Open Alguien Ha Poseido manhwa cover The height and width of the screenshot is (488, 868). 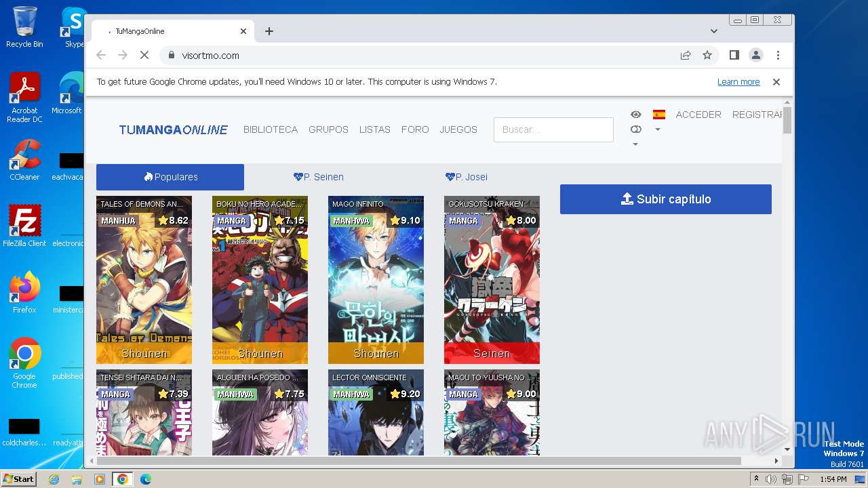[x=260, y=412]
